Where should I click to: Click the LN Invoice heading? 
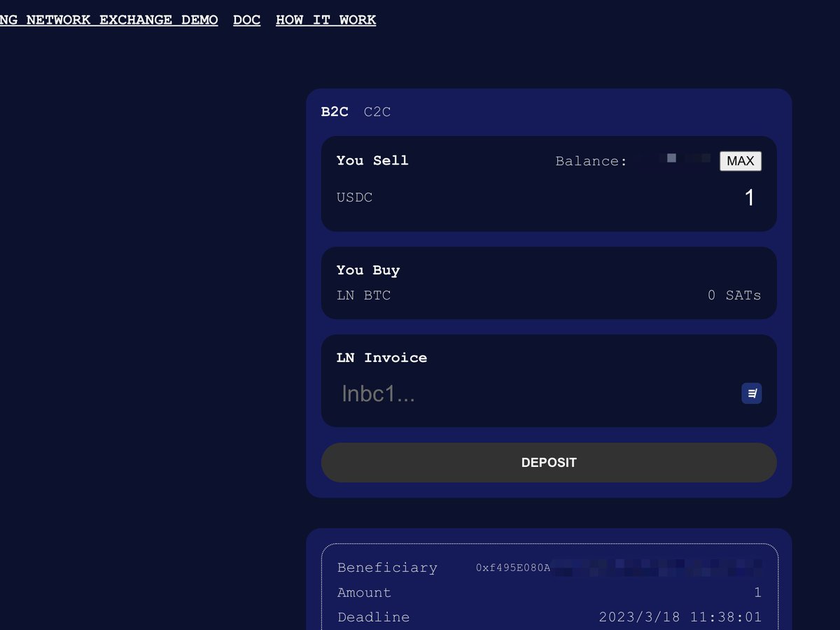click(x=381, y=358)
